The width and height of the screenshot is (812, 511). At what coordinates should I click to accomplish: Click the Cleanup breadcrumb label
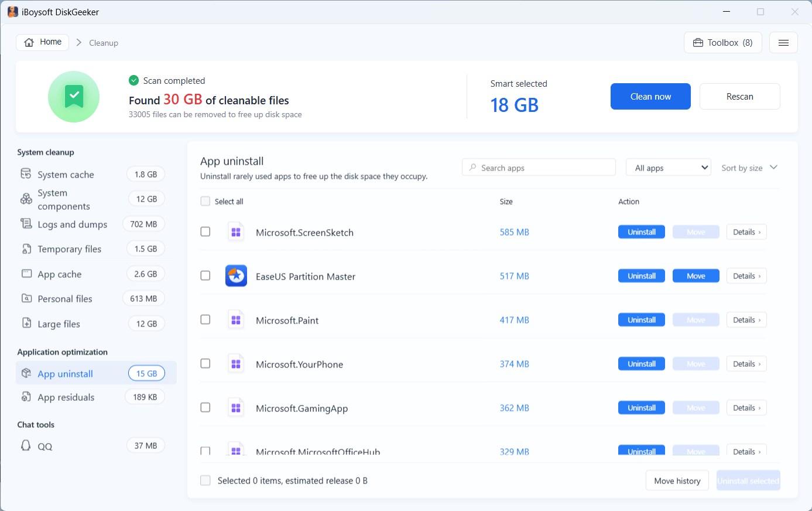pyautogui.click(x=104, y=43)
